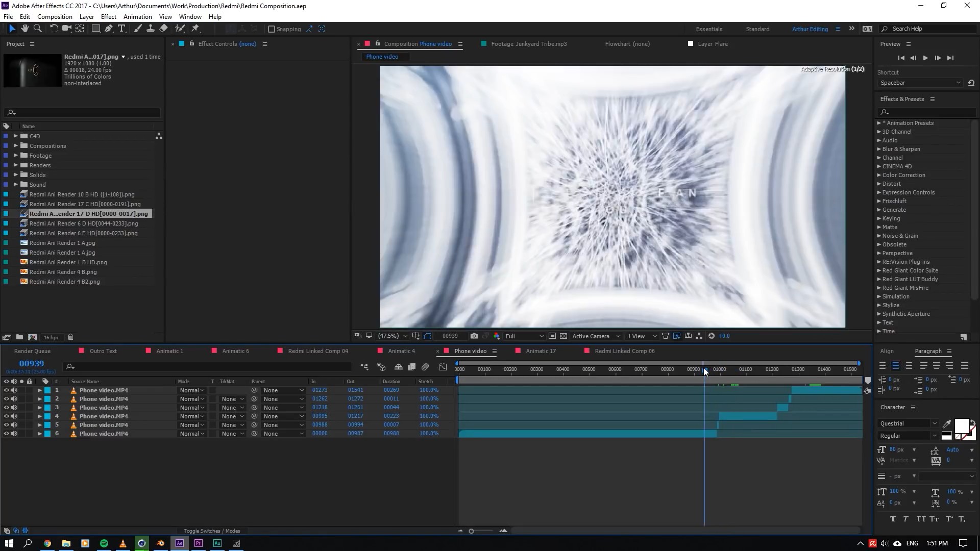Choose the Hand tool
This screenshot has width=980, height=551.
click(x=24, y=29)
